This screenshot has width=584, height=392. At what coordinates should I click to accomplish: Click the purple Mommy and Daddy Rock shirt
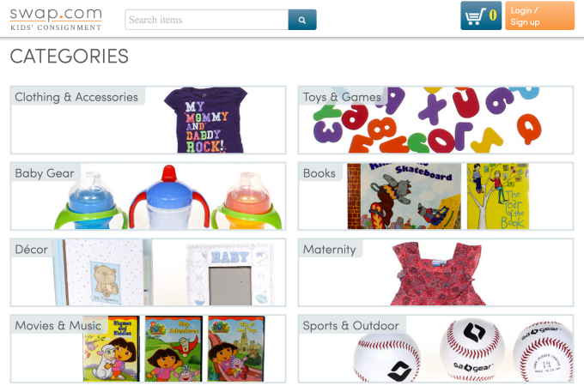[x=205, y=120]
